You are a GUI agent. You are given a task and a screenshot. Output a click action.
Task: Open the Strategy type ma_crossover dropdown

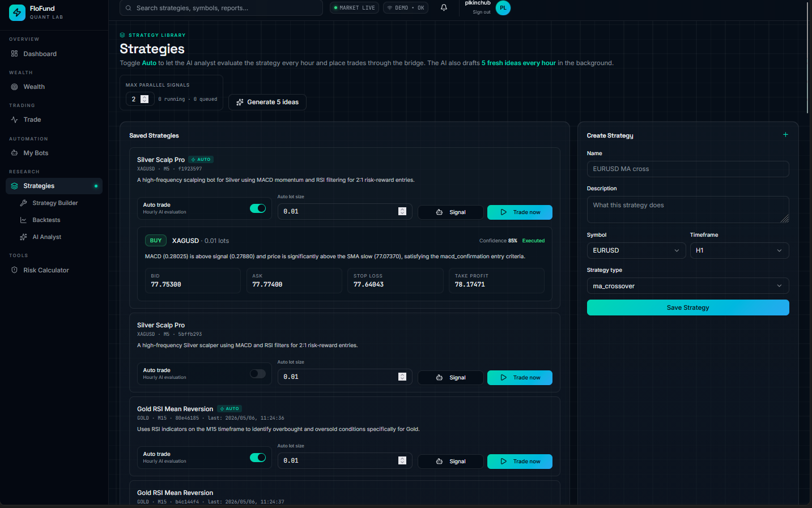click(x=688, y=286)
